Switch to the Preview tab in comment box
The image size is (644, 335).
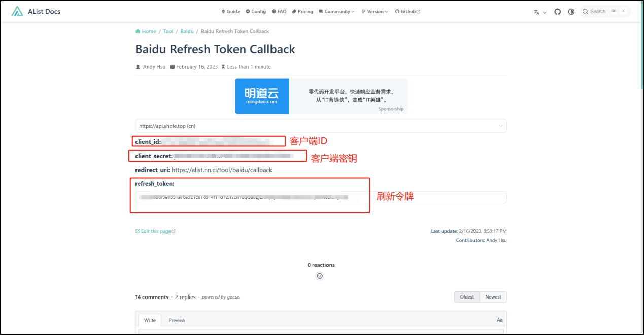tap(177, 320)
